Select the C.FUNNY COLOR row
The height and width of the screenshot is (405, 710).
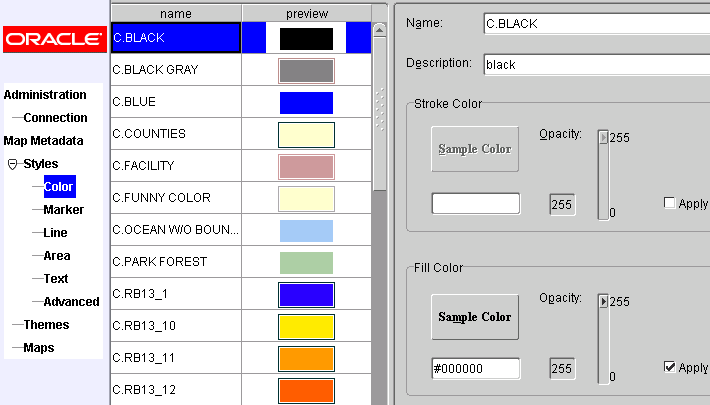[241, 198]
